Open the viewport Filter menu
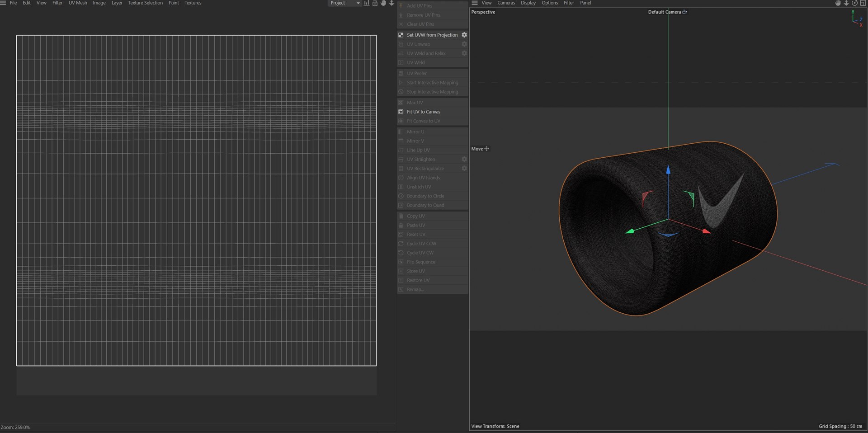868x433 pixels. tap(569, 3)
